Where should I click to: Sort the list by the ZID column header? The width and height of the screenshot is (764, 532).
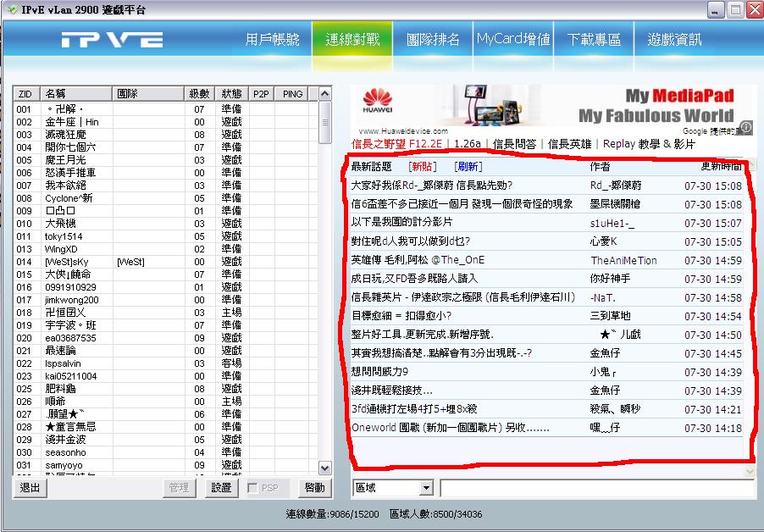point(27,94)
